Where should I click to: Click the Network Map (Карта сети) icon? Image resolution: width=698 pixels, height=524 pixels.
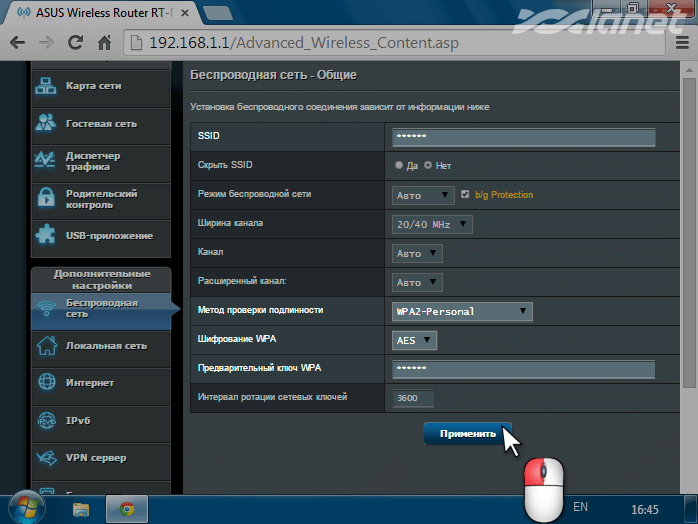pyautogui.click(x=46, y=86)
